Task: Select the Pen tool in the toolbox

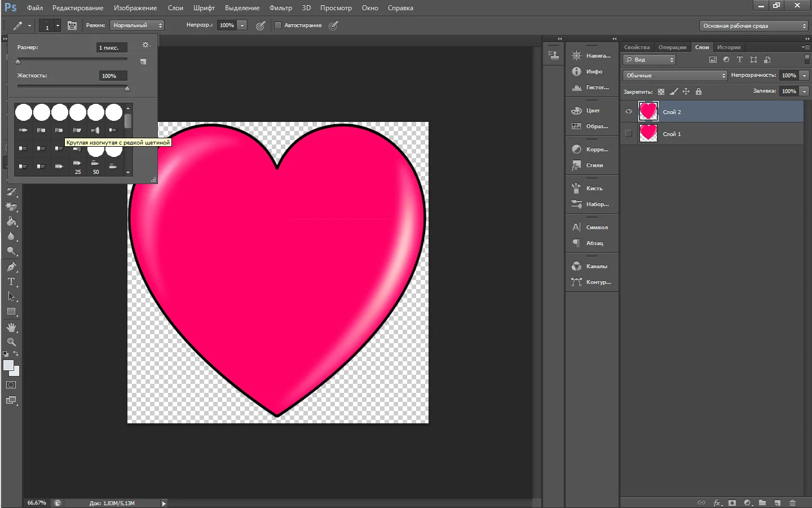Action: [x=11, y=267]
